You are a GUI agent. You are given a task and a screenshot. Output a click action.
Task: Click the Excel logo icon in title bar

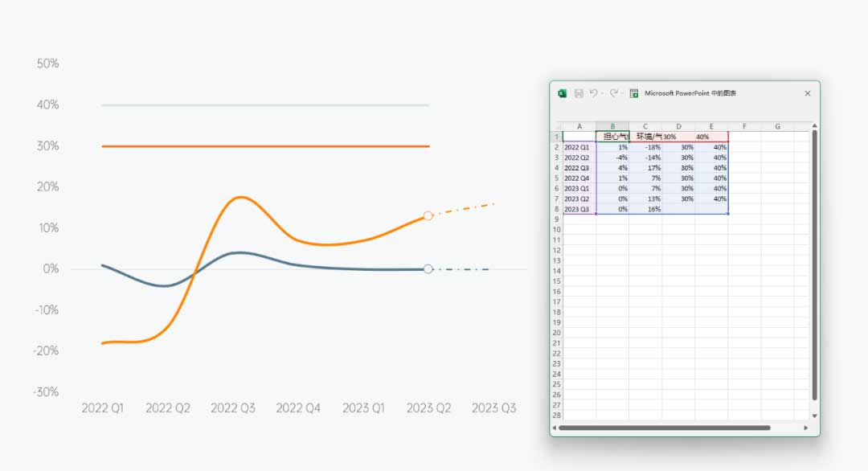563,93
